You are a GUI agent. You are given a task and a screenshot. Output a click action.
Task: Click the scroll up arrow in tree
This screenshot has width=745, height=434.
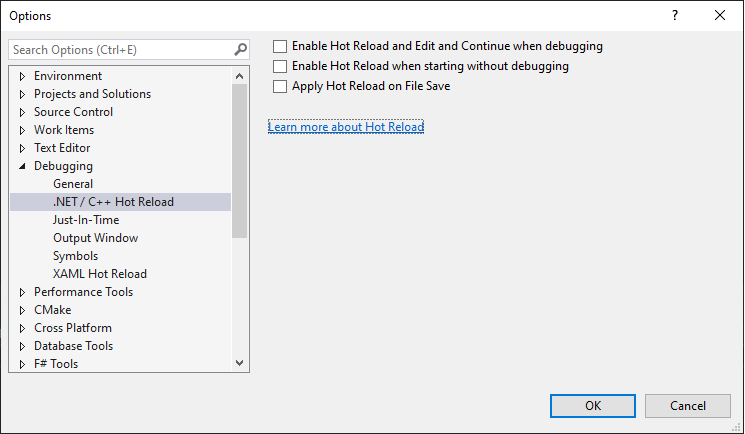click(239, 76)
